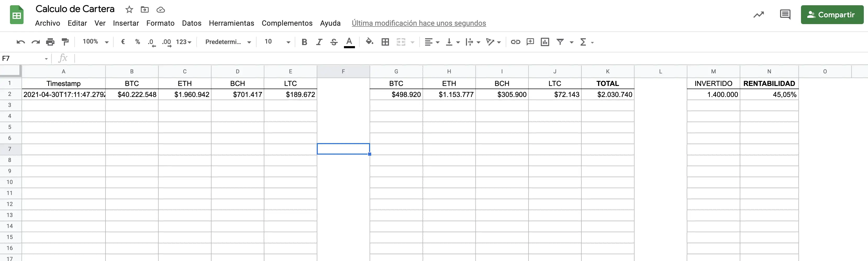
Task: Open the 123 number formats menu
Action: click(184, 42)
